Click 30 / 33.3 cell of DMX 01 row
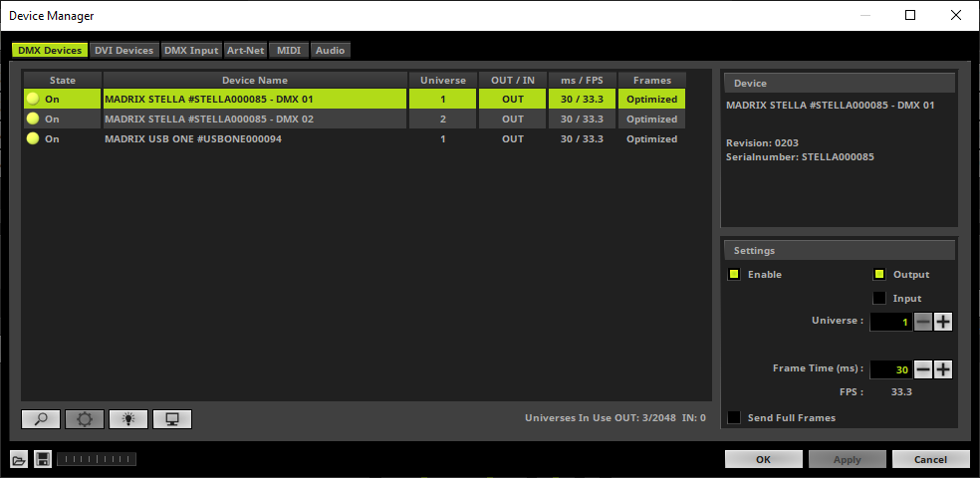This screenshot has height=478, width=980. coord(582,99)
